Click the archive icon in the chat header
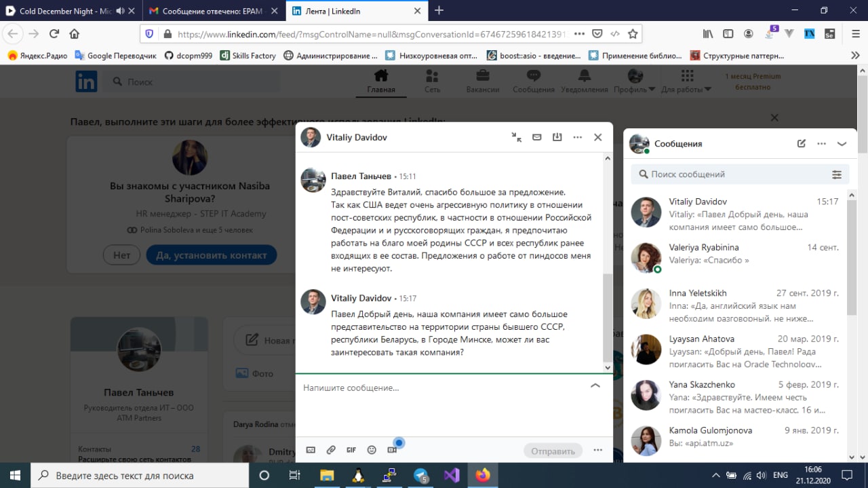 coord(557,137)
